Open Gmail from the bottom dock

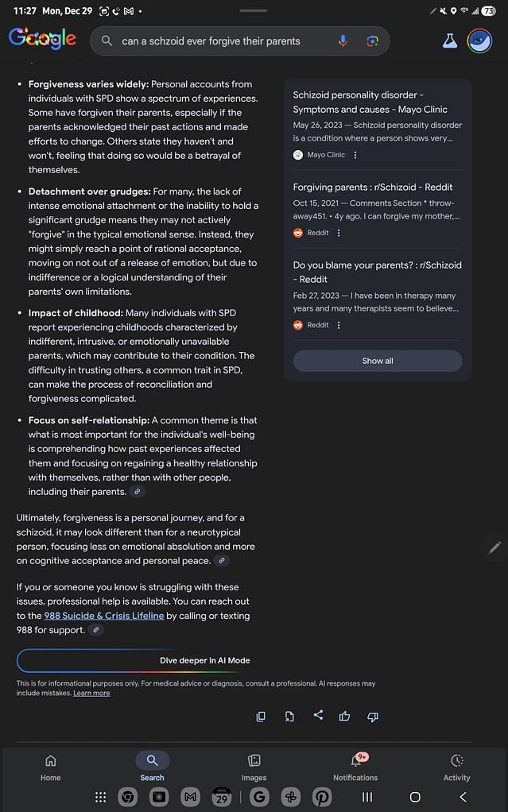[189, 797]
